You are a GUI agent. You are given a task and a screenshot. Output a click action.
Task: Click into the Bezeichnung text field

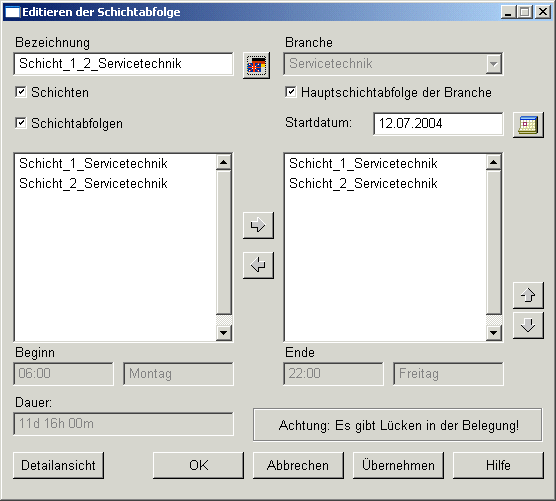tap(123, 64)
